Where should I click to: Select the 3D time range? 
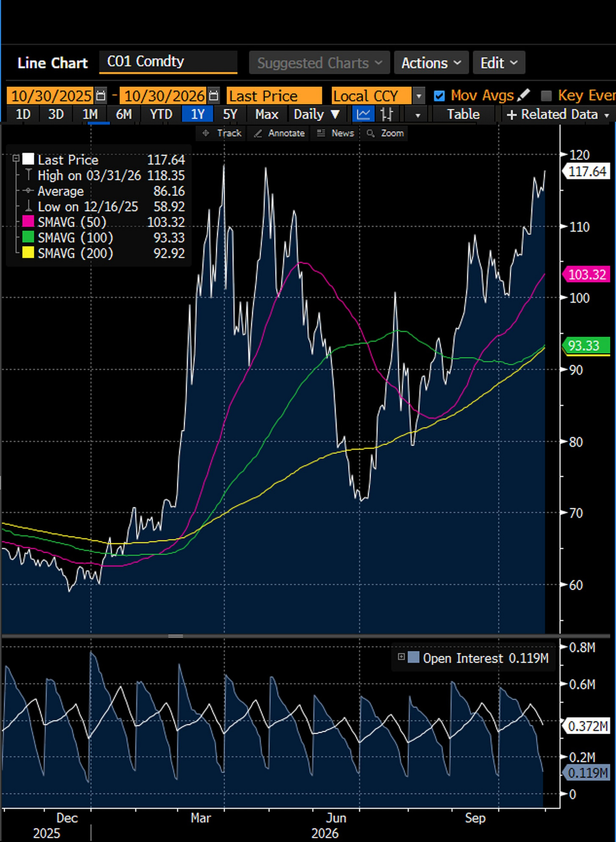pos(55,114)
